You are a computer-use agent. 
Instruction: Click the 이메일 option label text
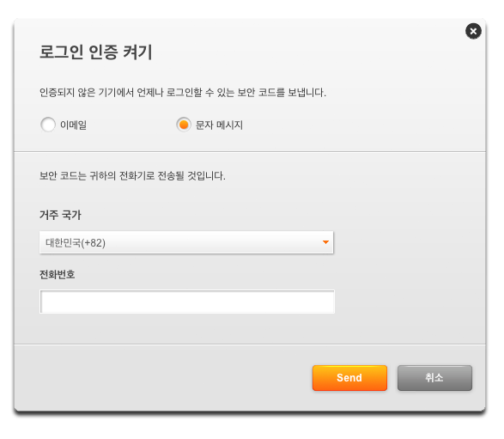coord(73,125)
